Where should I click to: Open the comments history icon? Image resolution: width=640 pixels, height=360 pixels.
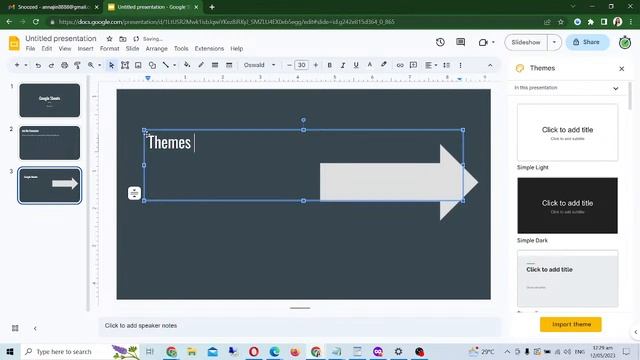tap(460, 42)
